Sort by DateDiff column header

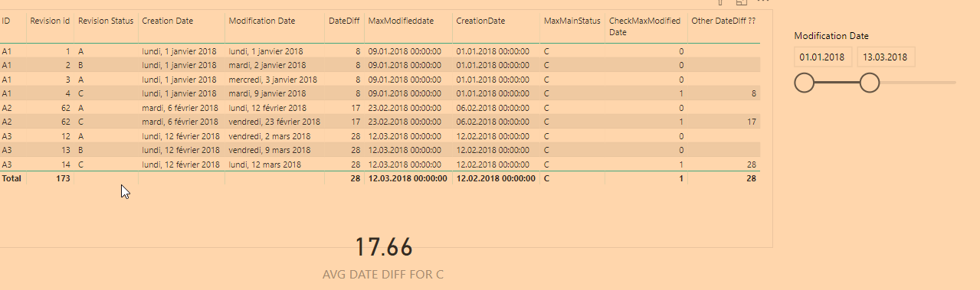click(x=344, y=21)
